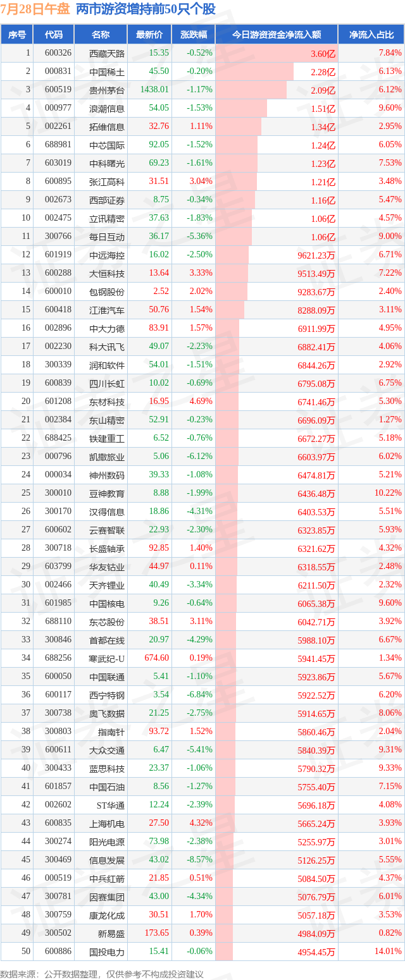
Task: Select 10.22% inflow ratio for 豆神教育
Action: 389,494
